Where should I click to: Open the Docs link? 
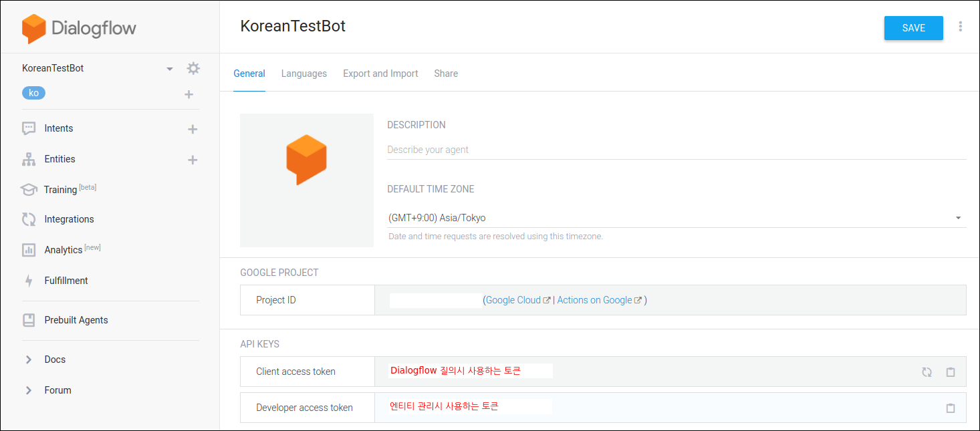coord(55,360)
